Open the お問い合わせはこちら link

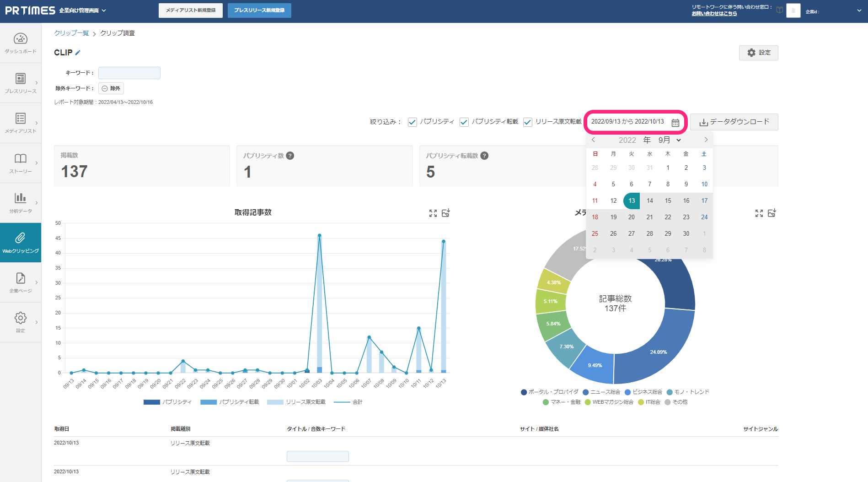point(714,14)
